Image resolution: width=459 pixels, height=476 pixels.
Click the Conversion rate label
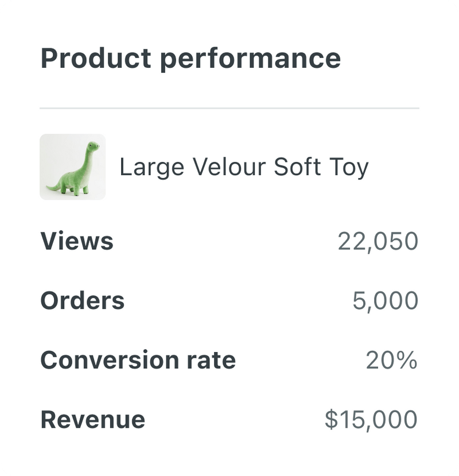tap(138, 359)
